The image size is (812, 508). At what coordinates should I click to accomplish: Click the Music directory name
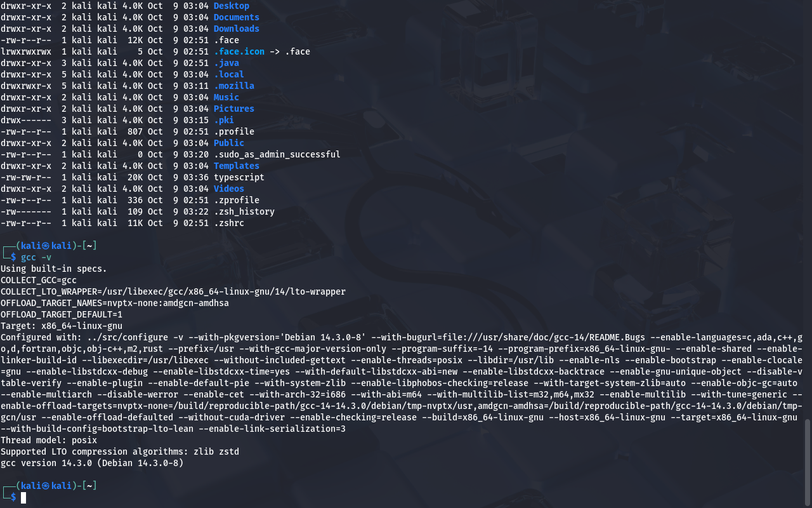pyautogui.click(x=226, y=97)
